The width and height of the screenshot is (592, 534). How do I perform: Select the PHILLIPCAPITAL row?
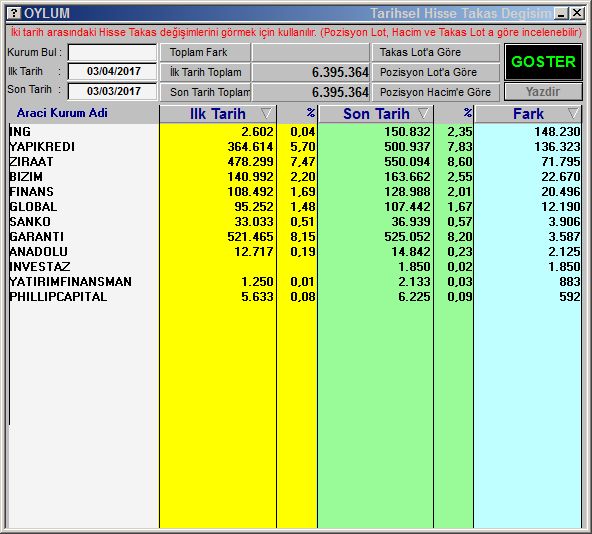coord(295,296)
